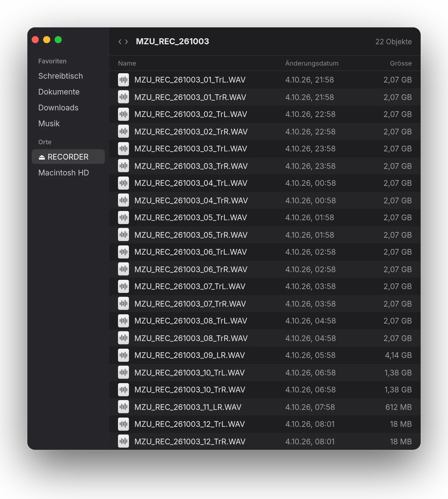Click the audio icon of MZU_REC_261003_03_TrR.WAV
Image resolution: width=448 pixels, height=499 pixels.
pos(124,166)
